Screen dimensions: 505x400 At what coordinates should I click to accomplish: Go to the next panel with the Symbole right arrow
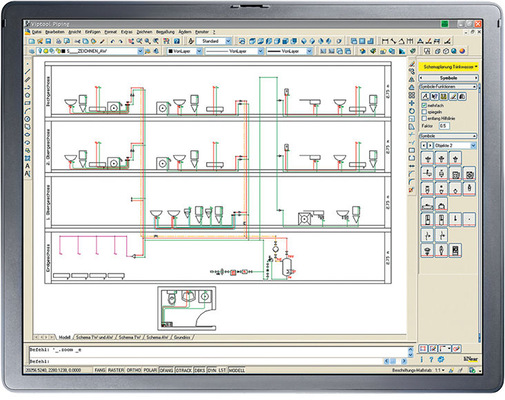coord(476,78)
